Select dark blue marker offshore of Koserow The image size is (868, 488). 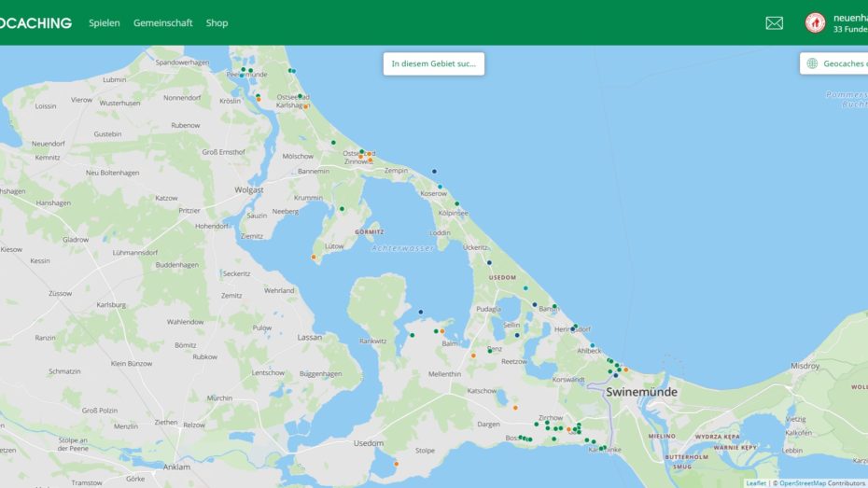(435, 172)
